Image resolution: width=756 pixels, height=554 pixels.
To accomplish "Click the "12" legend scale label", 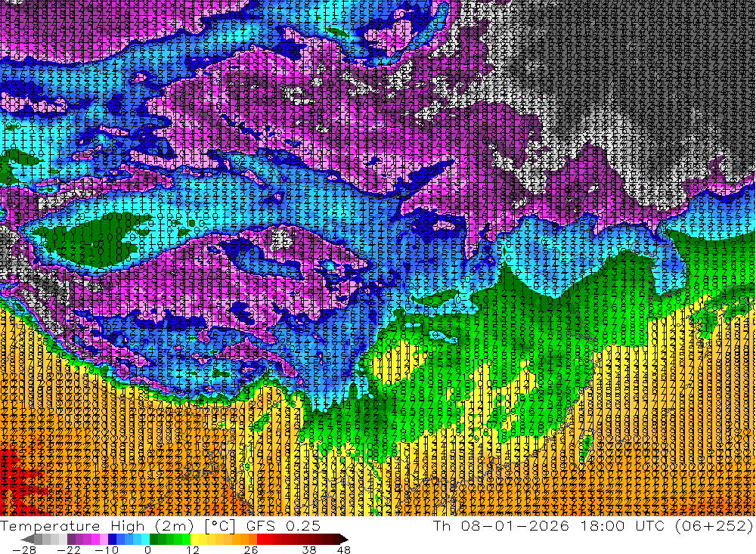I will click(x=193, y=550).
